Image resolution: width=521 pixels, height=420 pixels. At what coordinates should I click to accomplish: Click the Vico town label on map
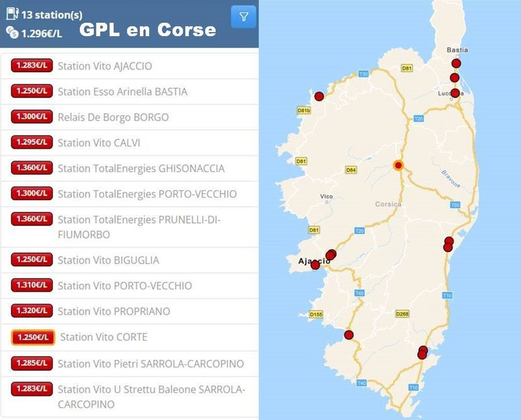pos(326,196)
